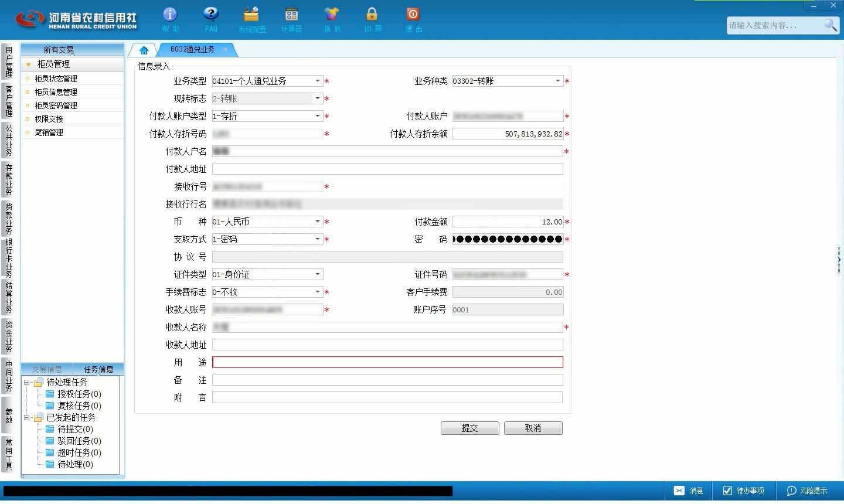Open 业务种类 dropdown
The image size is (844, 504).
[x=558, y=81]
